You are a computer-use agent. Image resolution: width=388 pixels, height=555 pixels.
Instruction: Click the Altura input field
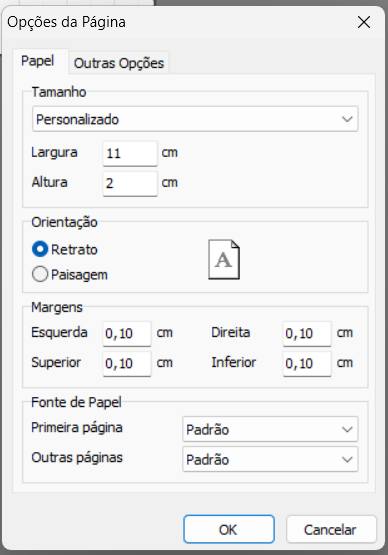click(x=130, y=183)
